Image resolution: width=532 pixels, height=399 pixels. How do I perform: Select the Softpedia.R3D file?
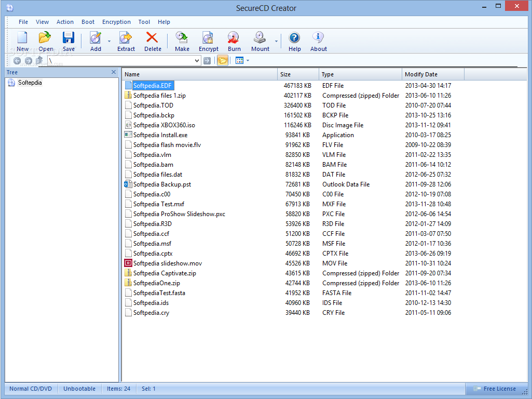153,224
